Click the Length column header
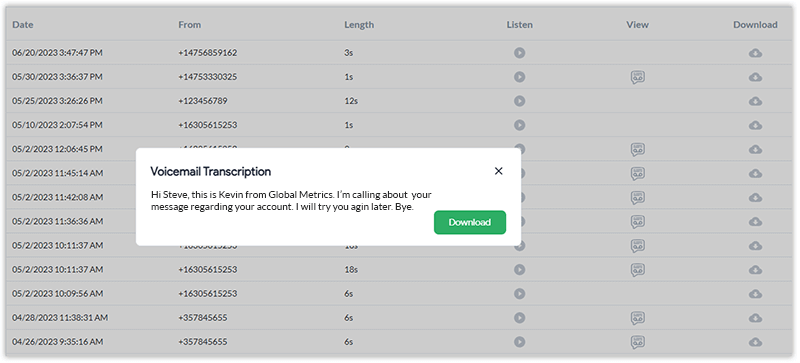Screen dimensions: 800x363 click(x=359, y=25)
